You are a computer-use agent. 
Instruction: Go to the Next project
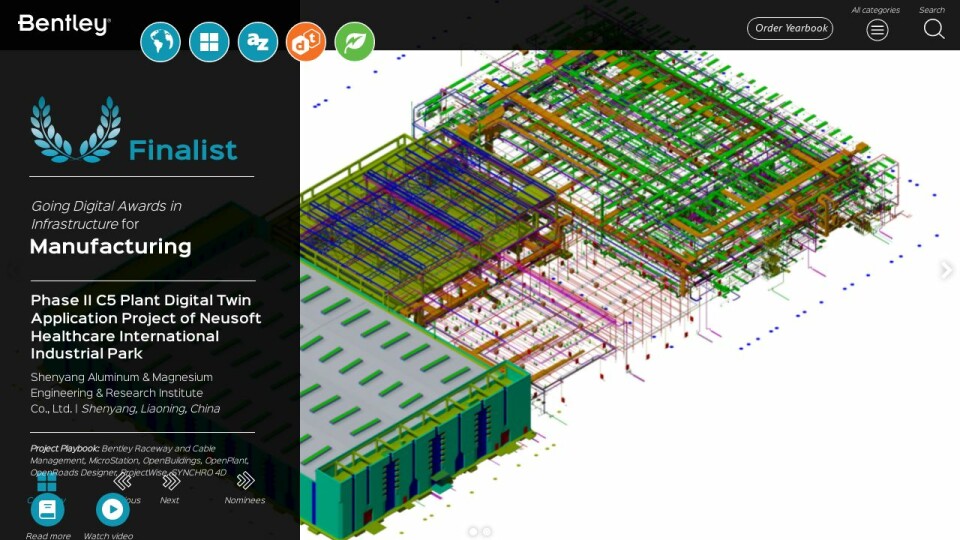(x=170, y=482)
